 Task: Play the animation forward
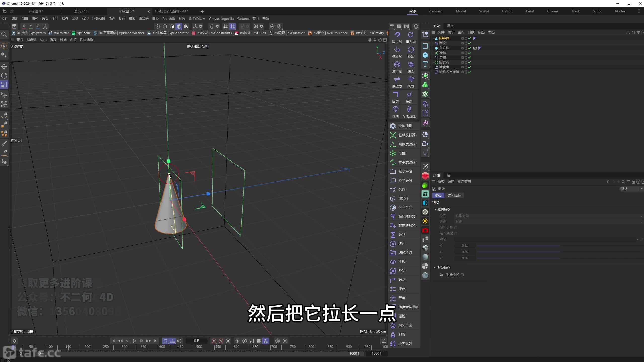point(134,341)
